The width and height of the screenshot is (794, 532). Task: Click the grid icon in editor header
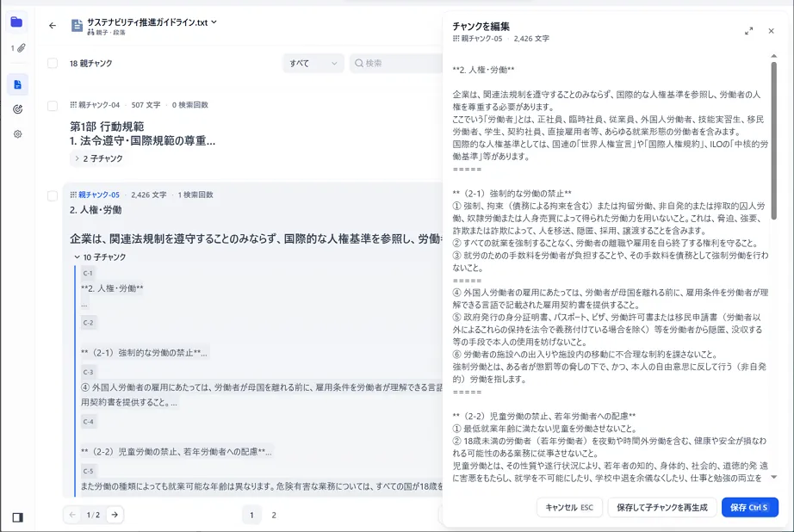pos(456,39)
